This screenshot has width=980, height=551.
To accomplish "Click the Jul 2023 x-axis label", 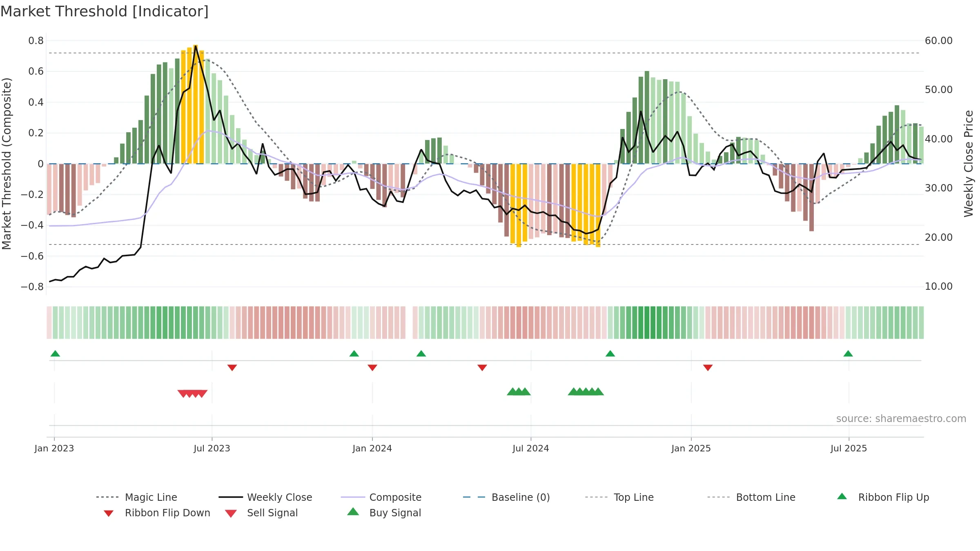I will [212, 448].
